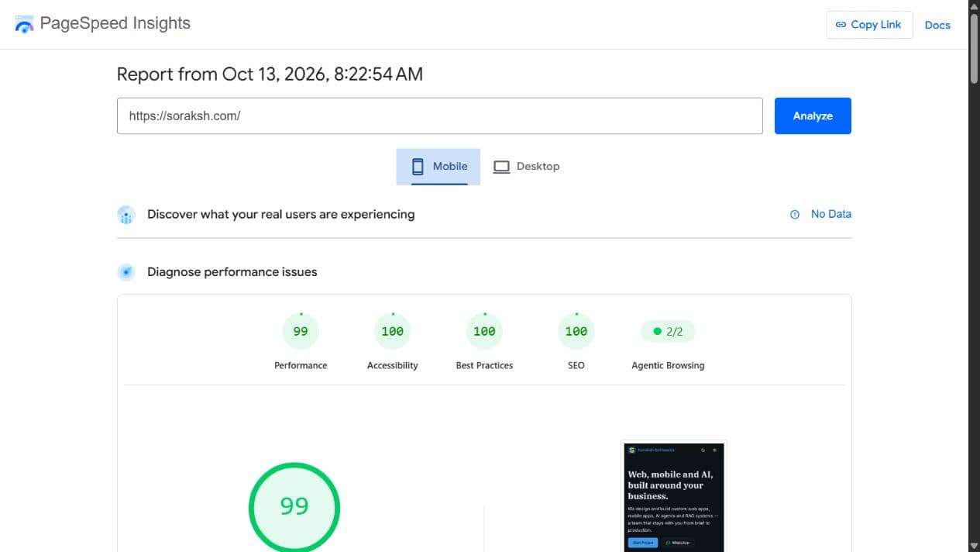Click the large 99 performance circle

coord(294,507)
